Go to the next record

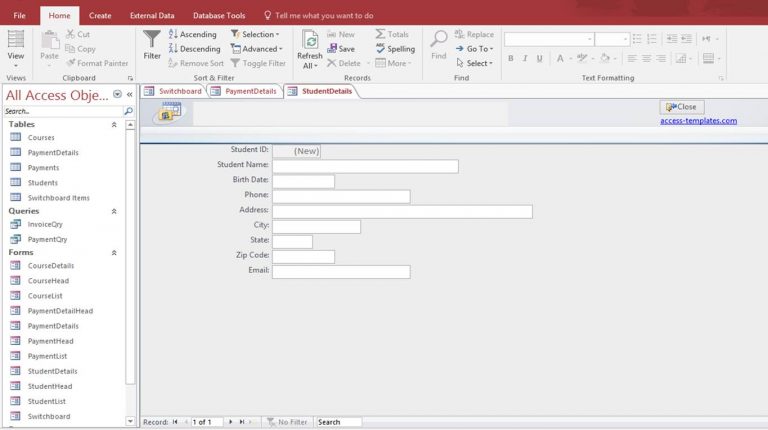(x=231, y=422)
